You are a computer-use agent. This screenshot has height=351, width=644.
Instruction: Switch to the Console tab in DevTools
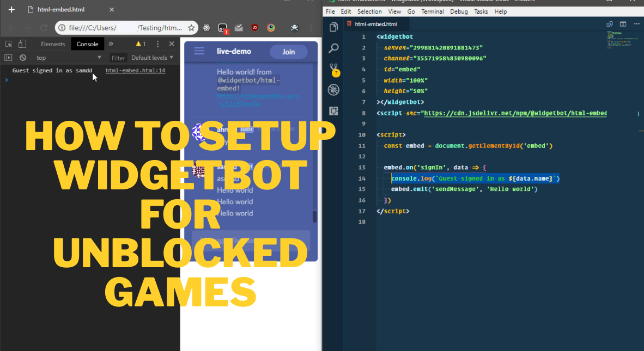click(x=88, y=44)
